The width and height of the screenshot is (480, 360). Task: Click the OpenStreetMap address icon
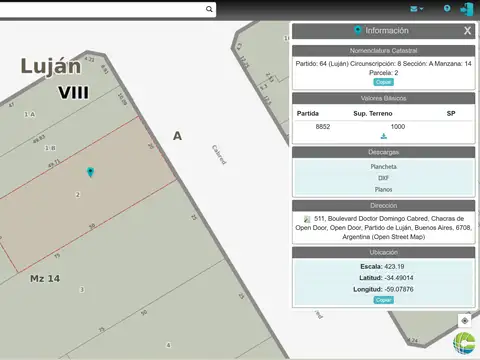(307, 219)
